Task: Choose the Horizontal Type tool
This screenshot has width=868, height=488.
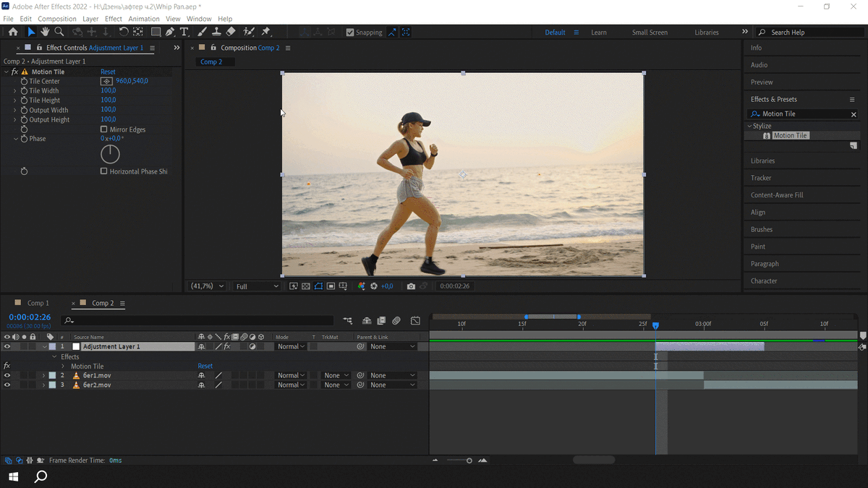Action: [x=184, y=32]
